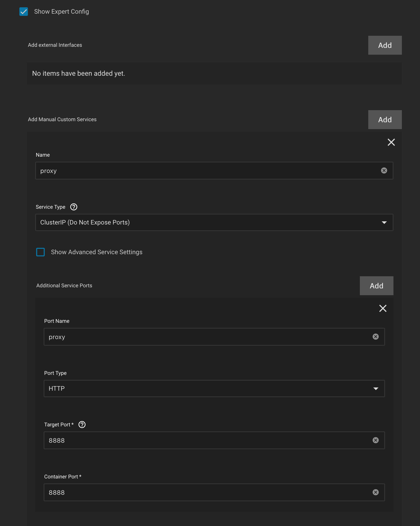Click the Add external Interfaces label
Image resolution: width=420 pixels, height=526 pixels.
coord(55,45)
